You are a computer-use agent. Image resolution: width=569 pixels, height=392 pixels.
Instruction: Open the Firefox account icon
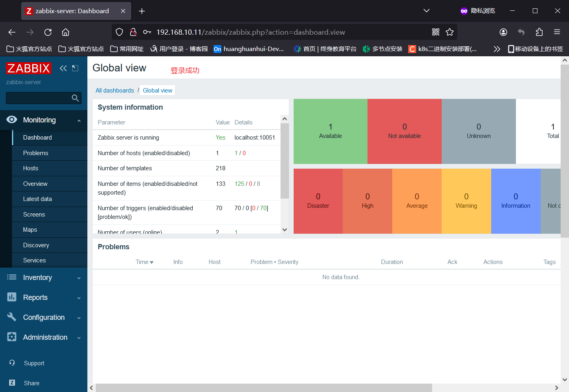pyautogui.click(x=504, y=32)
